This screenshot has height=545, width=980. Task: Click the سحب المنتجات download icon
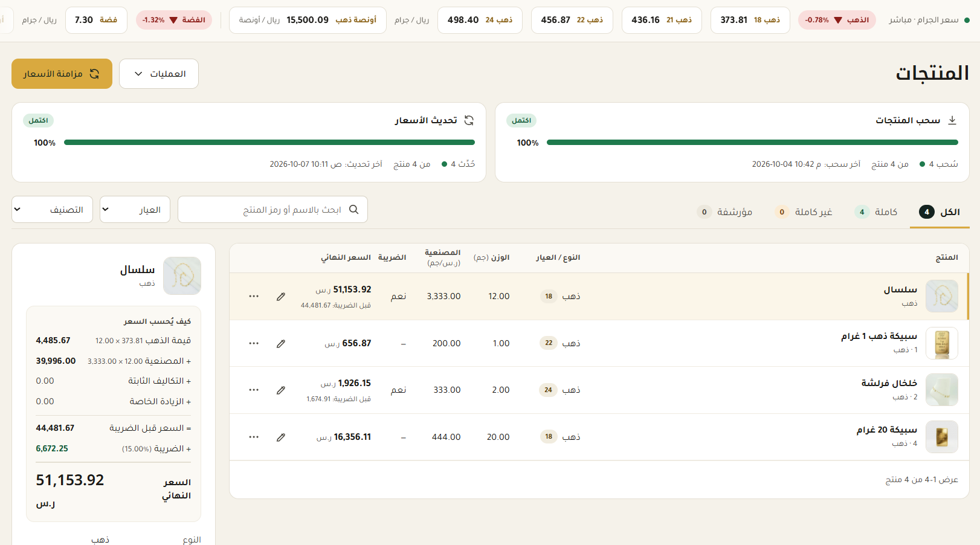(x=952, y=120)
